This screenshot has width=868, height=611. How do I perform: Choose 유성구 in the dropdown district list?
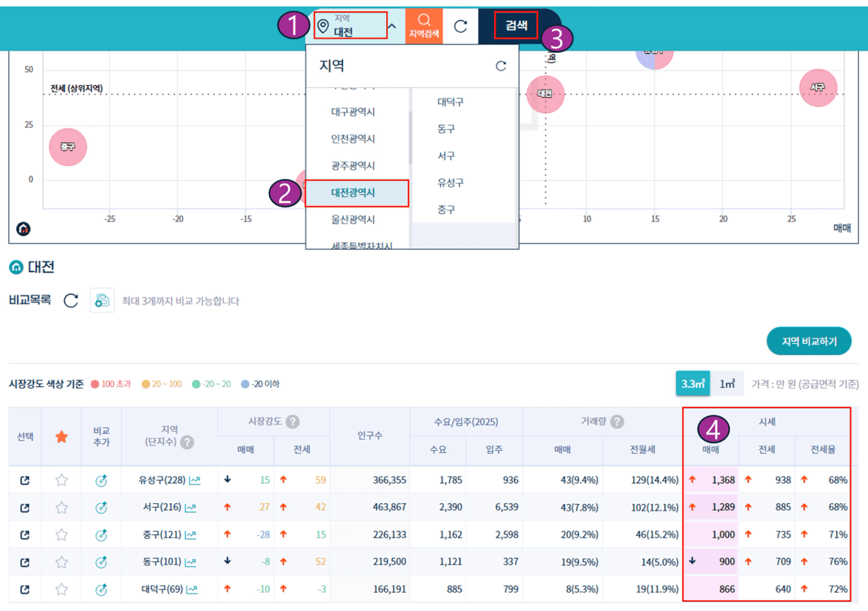(450, 183)
